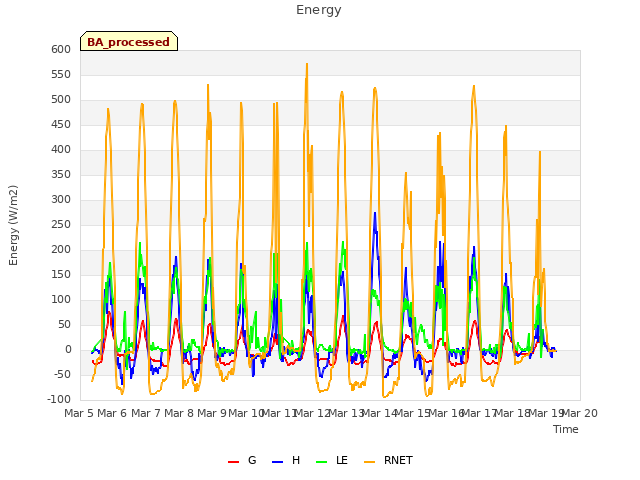Click the y-axis label Energy (W/m2)
The image size is (640, 480).
(13, 225)
